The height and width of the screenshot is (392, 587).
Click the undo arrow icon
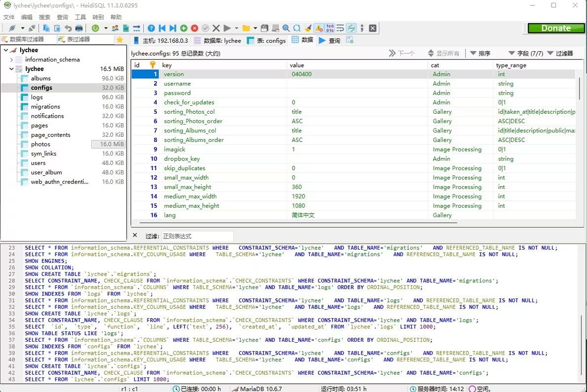tap(68, 28)
